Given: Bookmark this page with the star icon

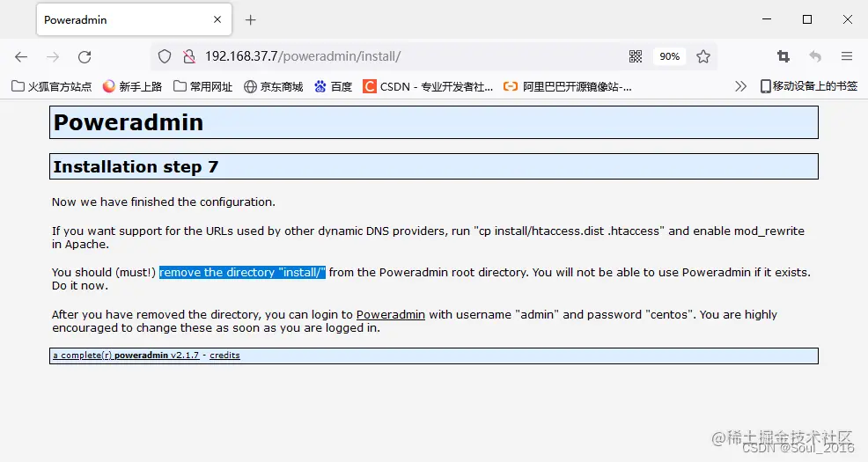Looking at the screenshot, I should (x=703, y=56).
